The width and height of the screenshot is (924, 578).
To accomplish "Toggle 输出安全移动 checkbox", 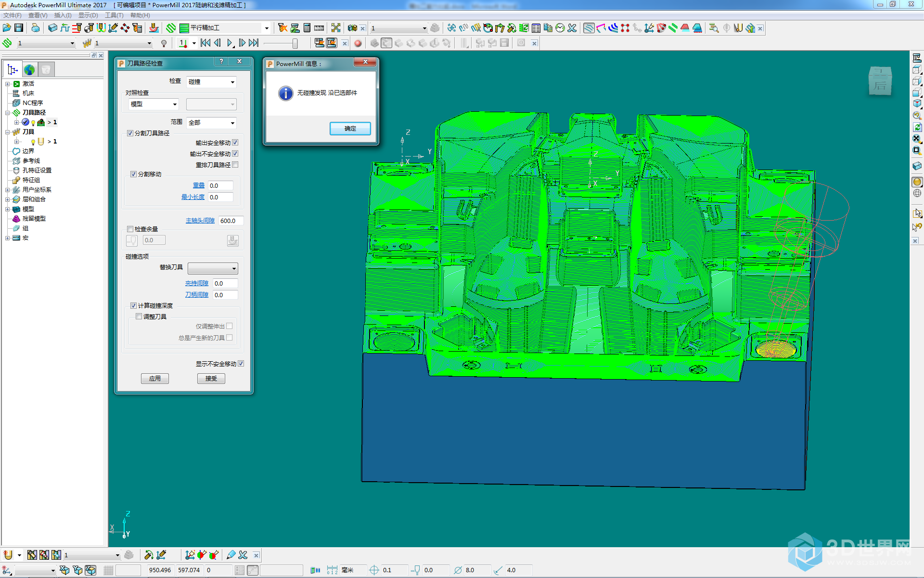I will click(235, 143).
